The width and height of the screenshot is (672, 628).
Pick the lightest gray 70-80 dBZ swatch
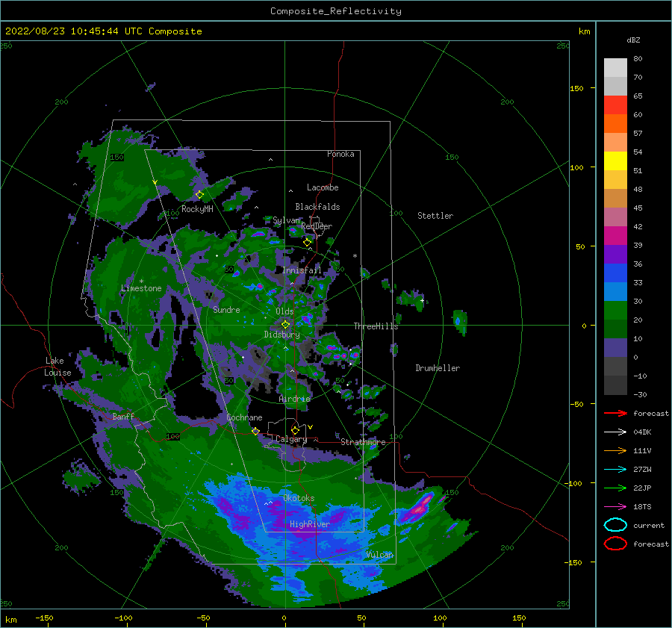pyautogui.click(x=615, y=68)
